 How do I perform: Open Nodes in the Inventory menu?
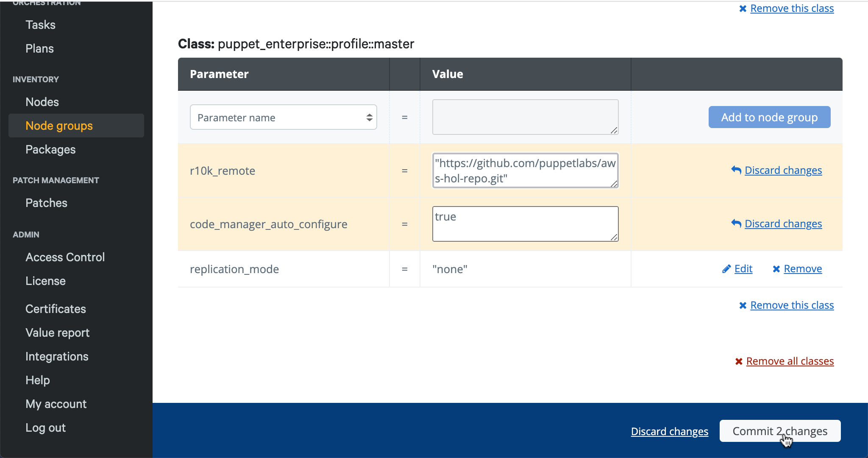point(42,102)
